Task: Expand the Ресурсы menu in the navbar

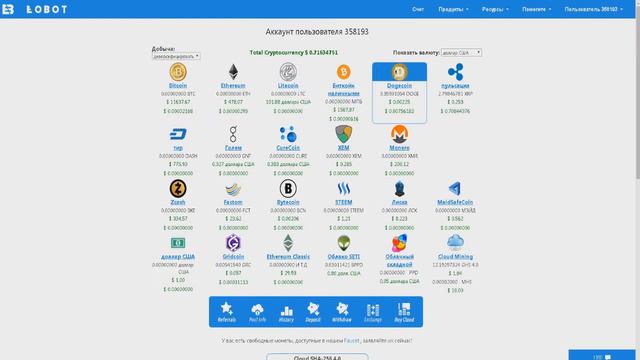Action: pos(495,9)
